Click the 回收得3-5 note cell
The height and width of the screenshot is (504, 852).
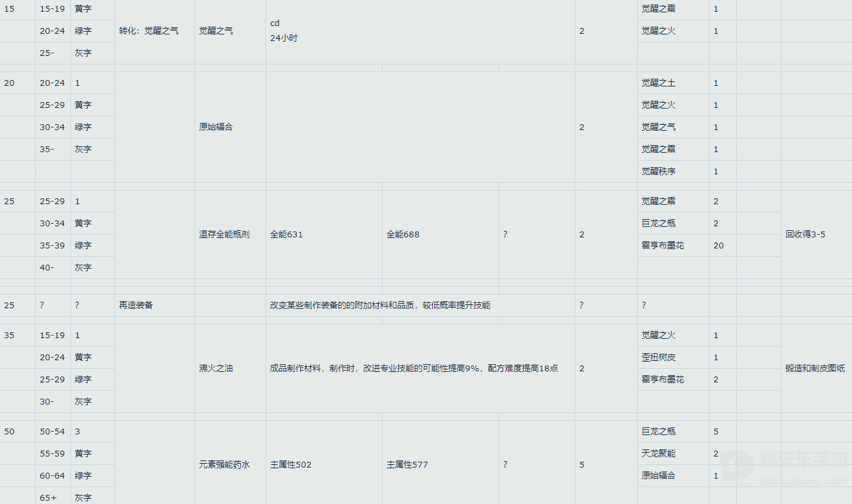pos(805,234)
